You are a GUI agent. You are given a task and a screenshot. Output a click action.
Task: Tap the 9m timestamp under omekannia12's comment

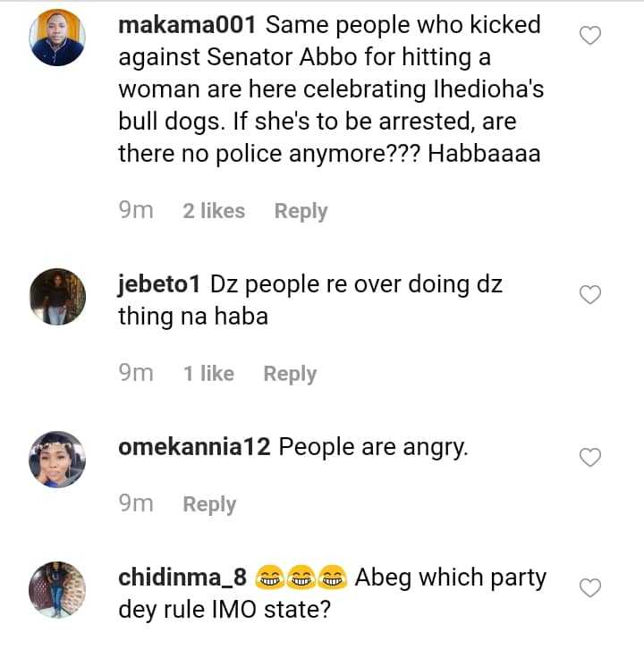tap(136, 504)
